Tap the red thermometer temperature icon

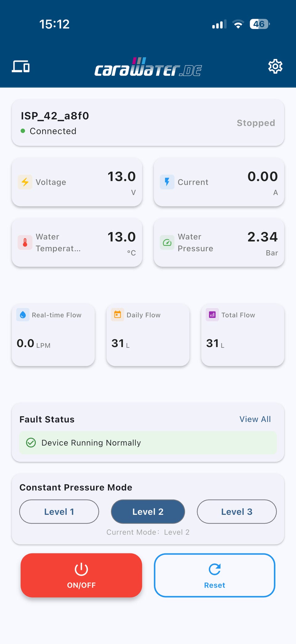tap(25, 243)
